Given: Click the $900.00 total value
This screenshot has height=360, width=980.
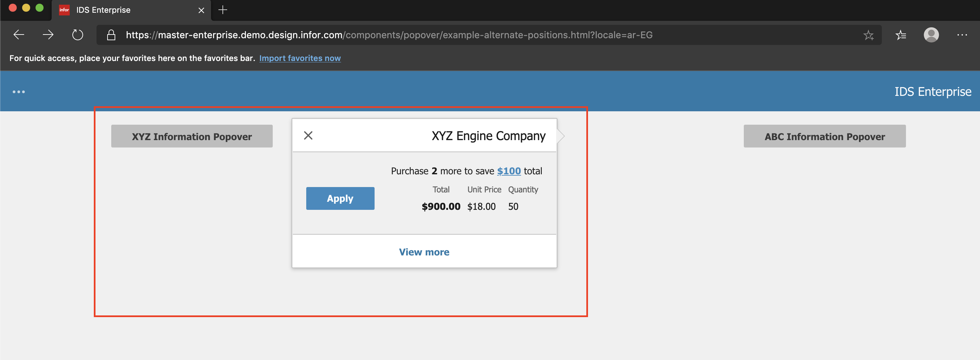Looking at the screenshot, I should click(441, 206).
